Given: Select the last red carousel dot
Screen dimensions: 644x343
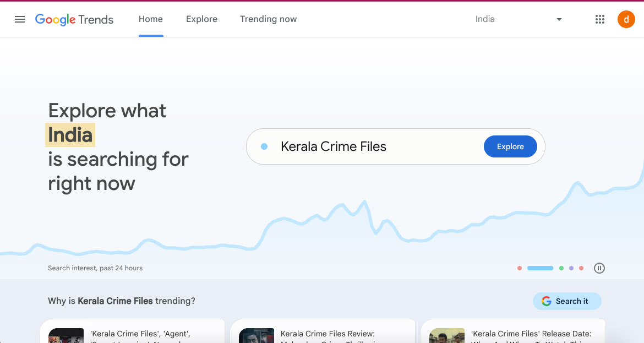Looking at the screenshot, I should (x=581, y=268).
